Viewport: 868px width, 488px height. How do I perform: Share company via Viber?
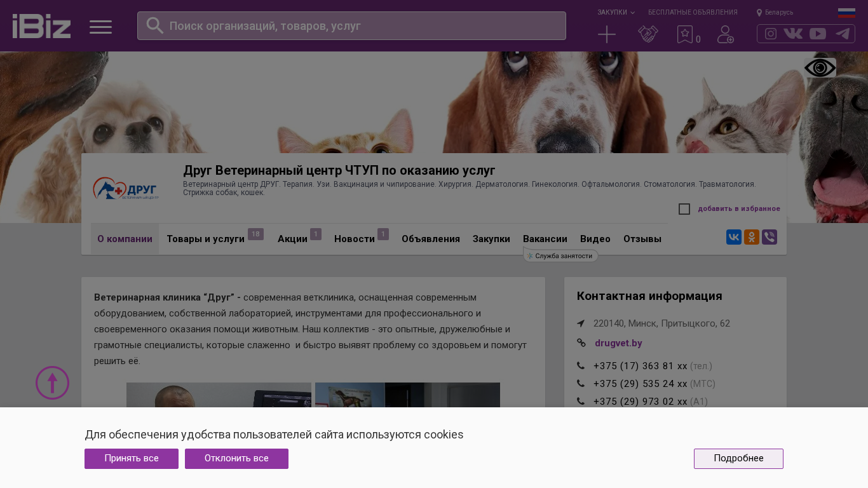(770, 237)
